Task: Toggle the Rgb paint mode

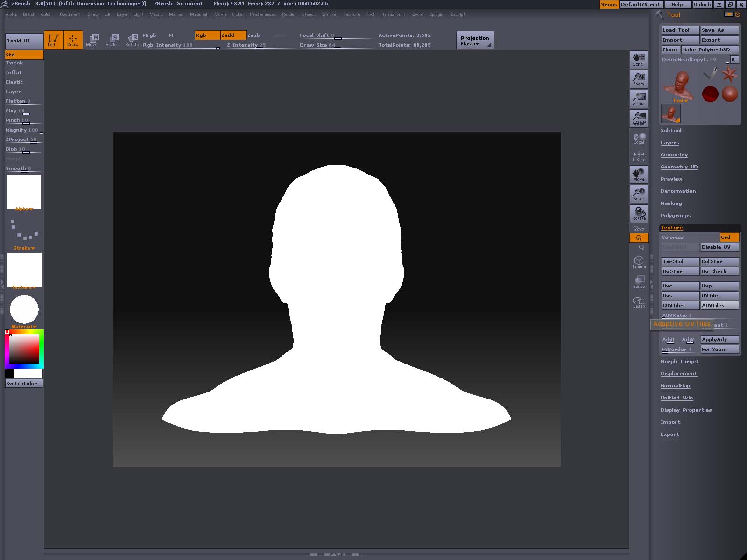Action: pyautogui.click(x=207, y=35)
